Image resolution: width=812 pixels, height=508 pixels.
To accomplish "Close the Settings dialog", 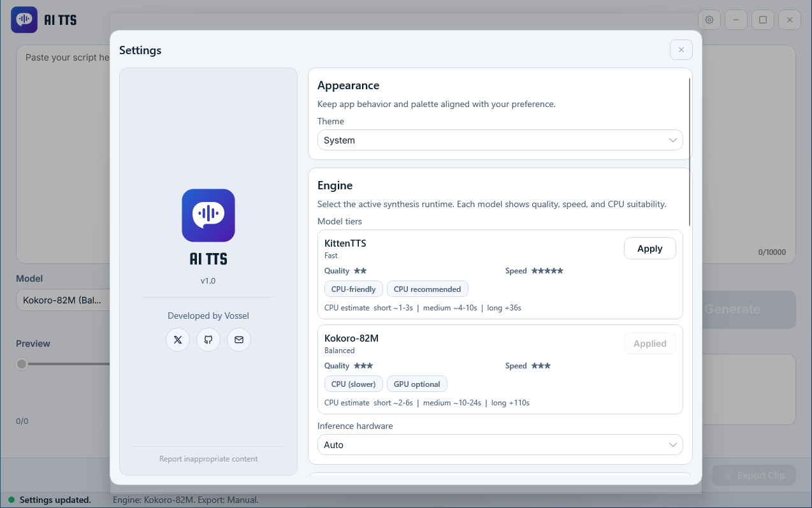I will [681, 50].
